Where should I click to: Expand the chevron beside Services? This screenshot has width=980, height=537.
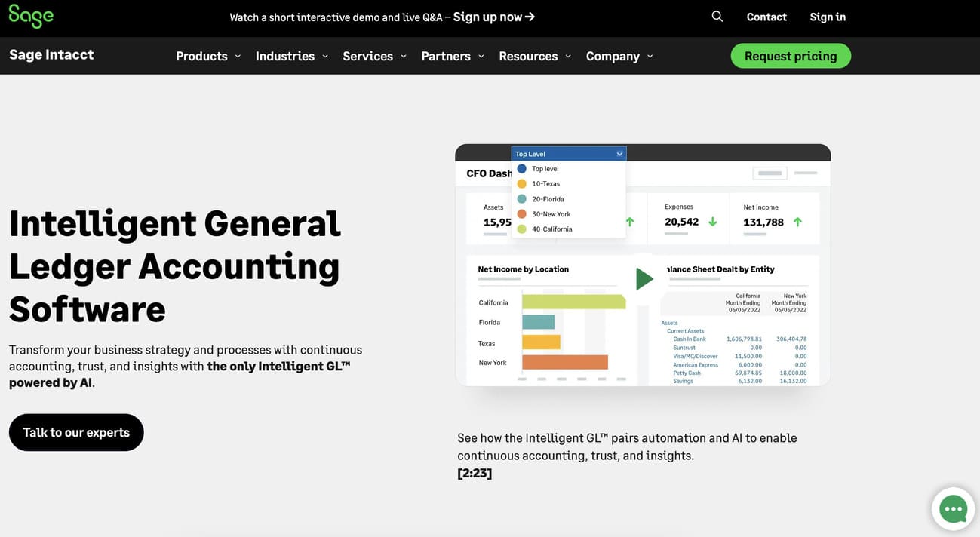pyautogui.click(x=404, y=56)
